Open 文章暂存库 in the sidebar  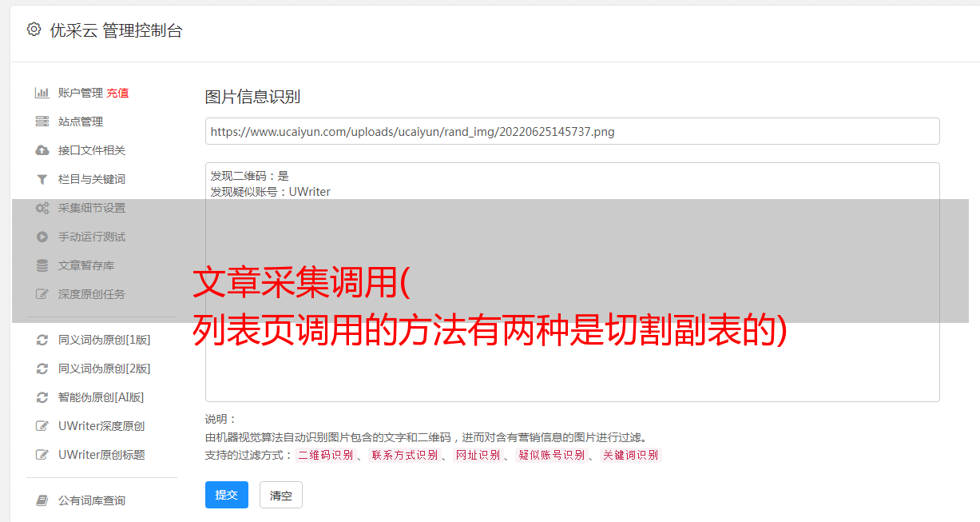click(86, 265)
